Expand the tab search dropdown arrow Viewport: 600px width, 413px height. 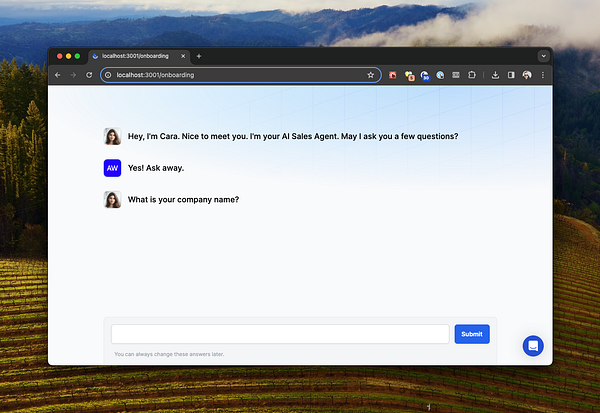[x=543, y=56]
